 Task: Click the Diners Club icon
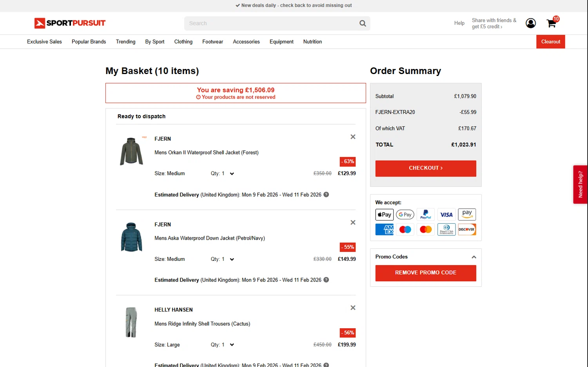446,230
